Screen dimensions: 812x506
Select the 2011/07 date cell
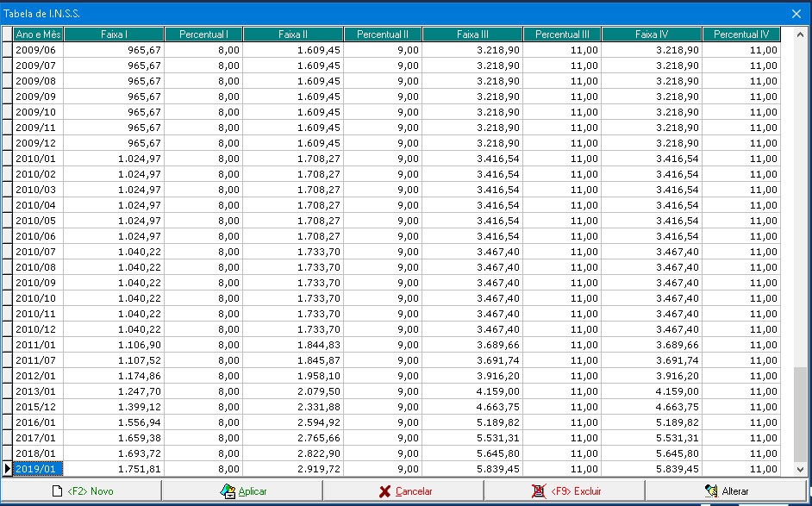[x=38, y=360]
